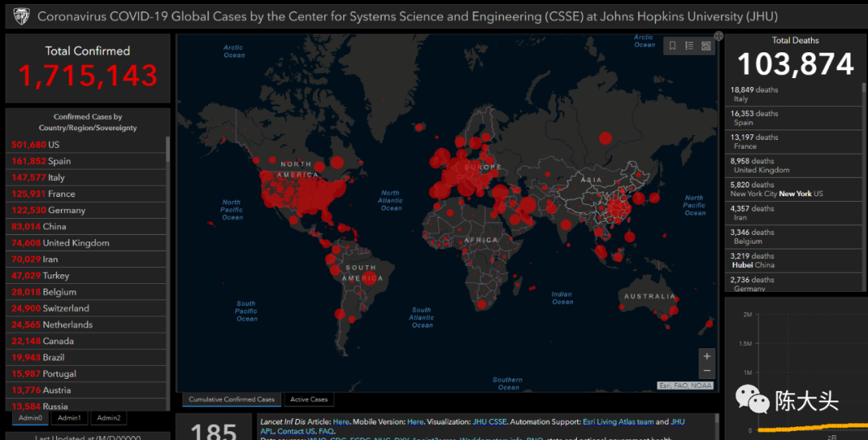The height and width of the screenshot is (440, 868).
Task: Select the 16,353 deaths Spain entry
Action: [x=793, y=118]
